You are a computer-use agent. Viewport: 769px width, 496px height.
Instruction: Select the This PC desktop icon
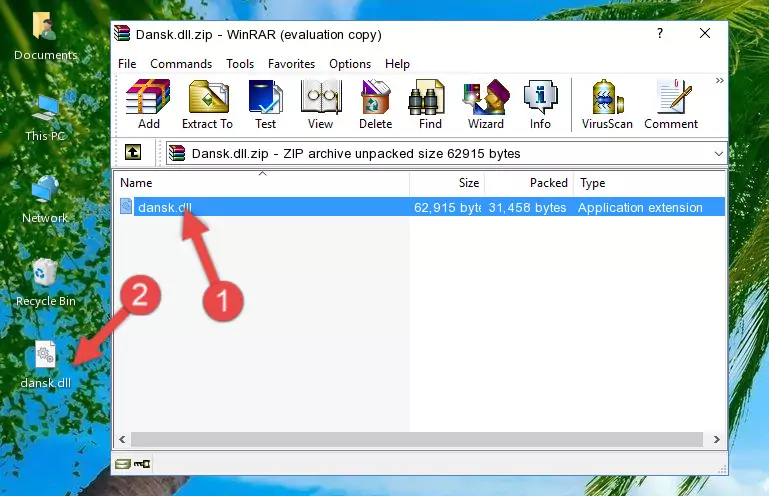coord(45,119)
